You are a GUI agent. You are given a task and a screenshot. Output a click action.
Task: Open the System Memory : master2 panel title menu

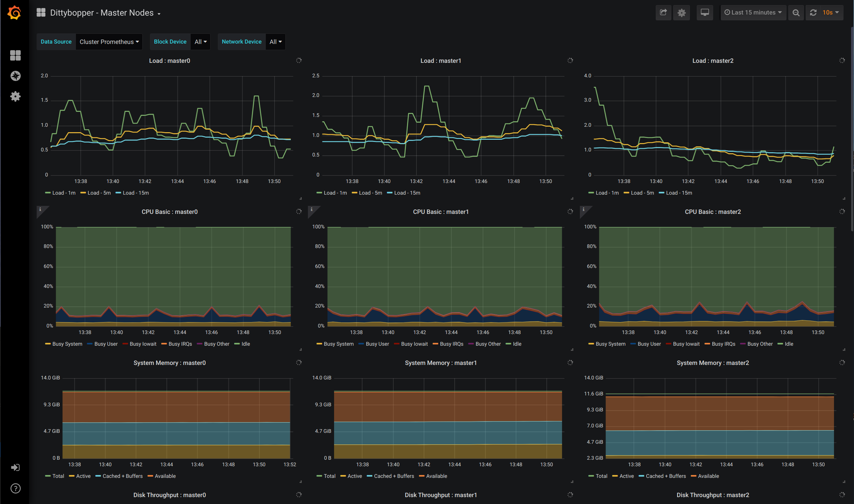[x=713, y=363]
